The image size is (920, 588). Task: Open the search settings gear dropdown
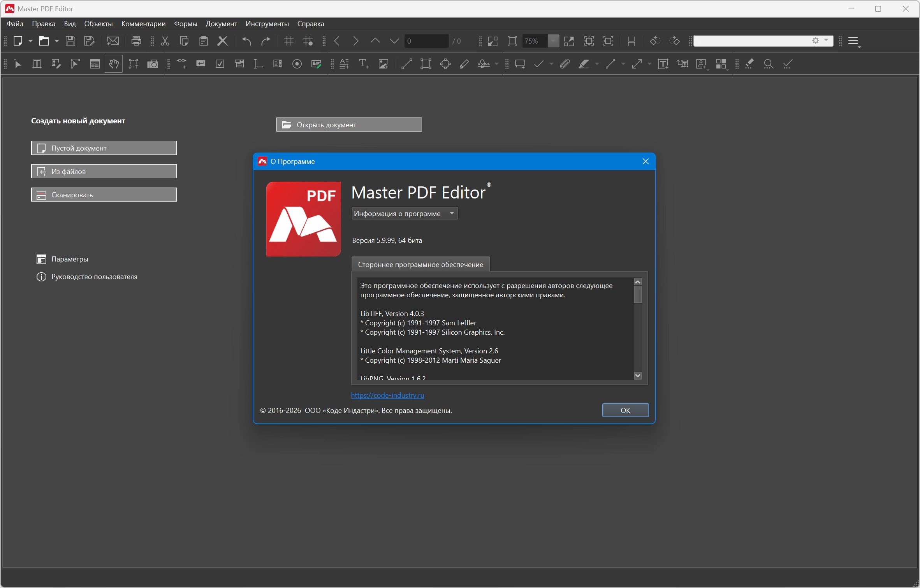[820, 40]
